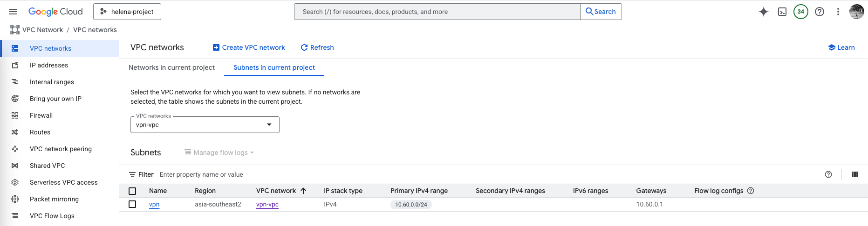Click the Flow log configs help icon
868x226 pixels.
[x=751, y=191]
